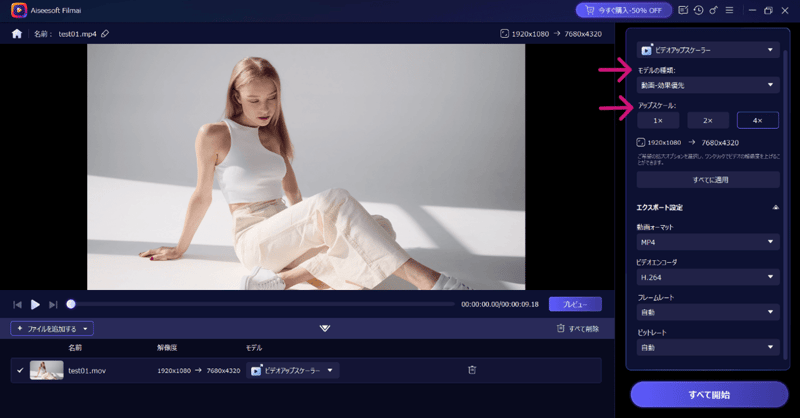
Task: Delete test01.mov using the trash icon
Action: (x=472, y=370)
